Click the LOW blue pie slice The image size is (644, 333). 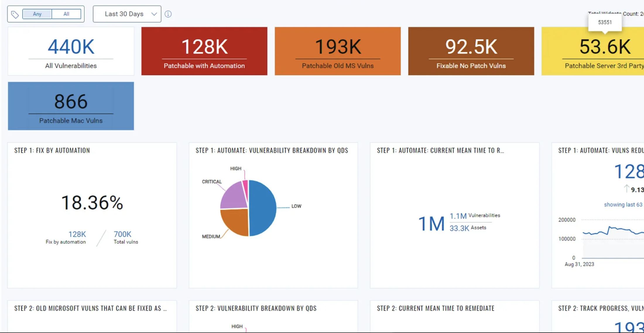pos(263,208)
